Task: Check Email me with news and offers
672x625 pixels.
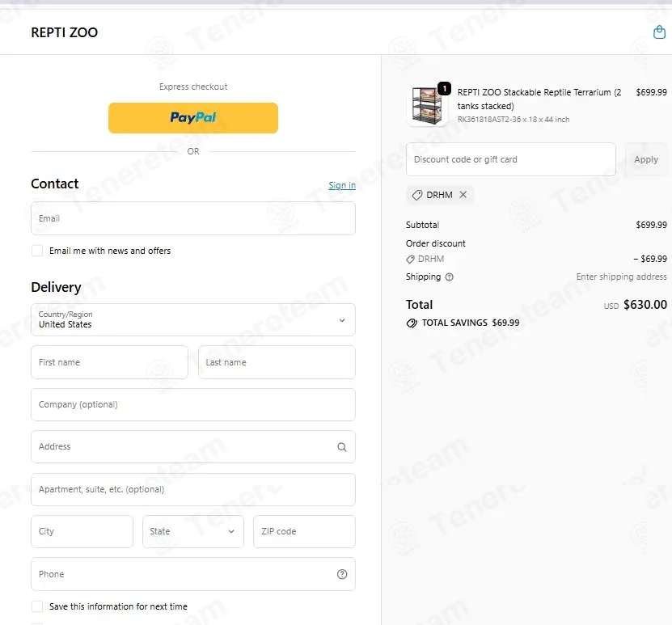Action: [37, 251]
